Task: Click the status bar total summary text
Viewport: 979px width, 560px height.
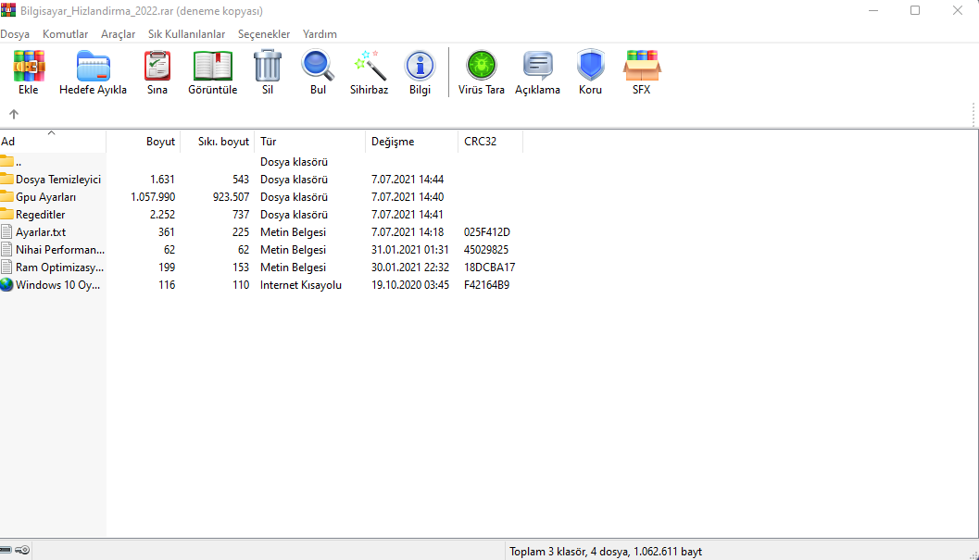Action: [606, 552]
